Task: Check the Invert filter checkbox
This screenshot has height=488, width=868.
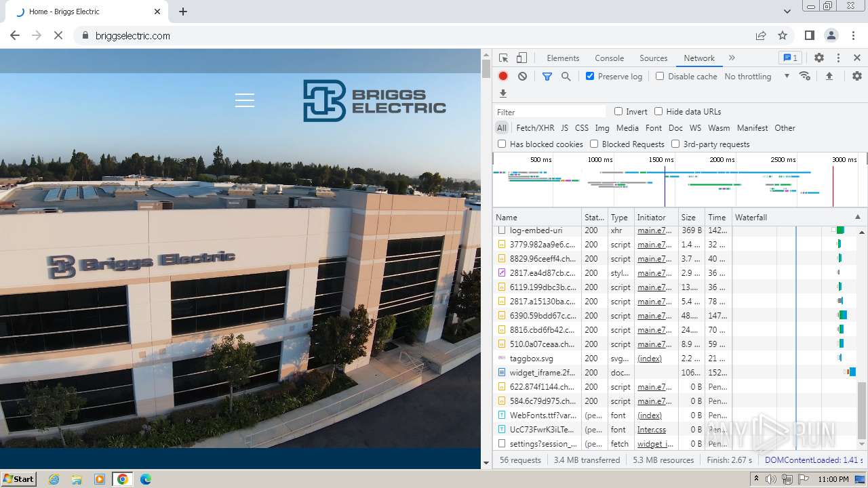Action: coord(618,112)
